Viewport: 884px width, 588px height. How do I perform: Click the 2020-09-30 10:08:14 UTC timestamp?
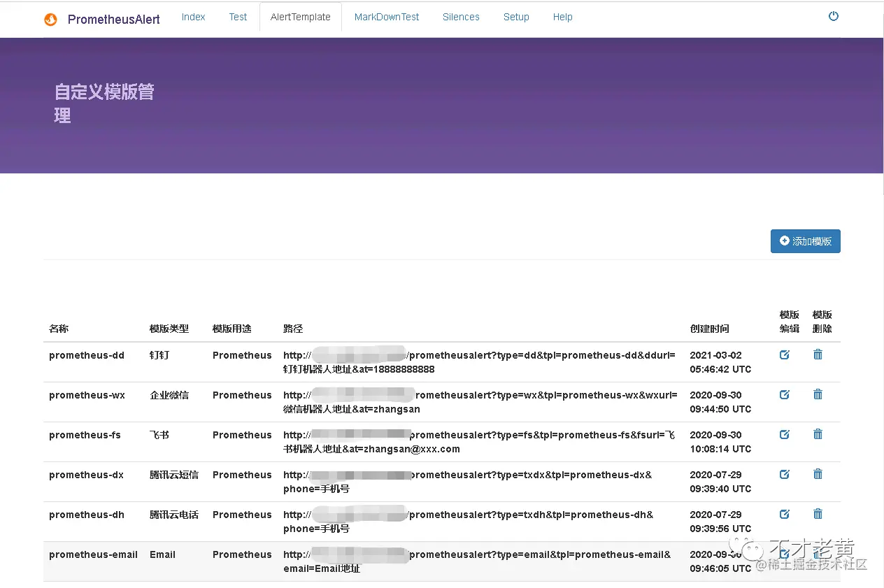[720, 442]
